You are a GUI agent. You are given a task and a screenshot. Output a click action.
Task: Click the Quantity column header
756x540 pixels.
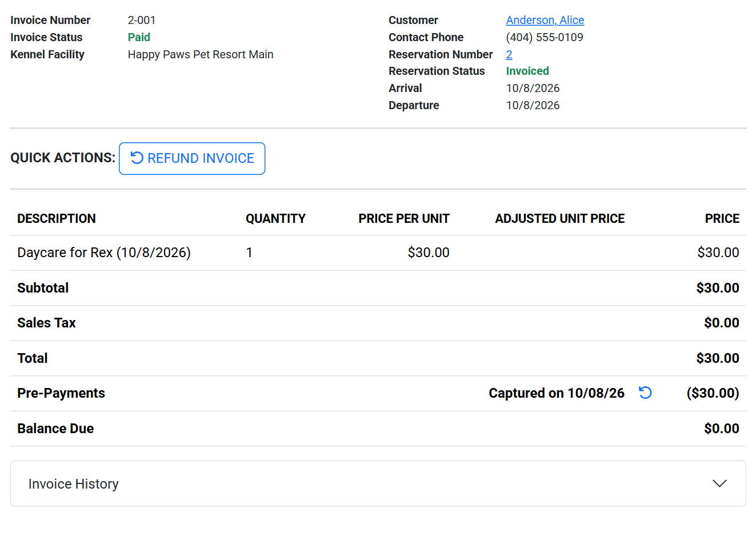click(275, 218)
